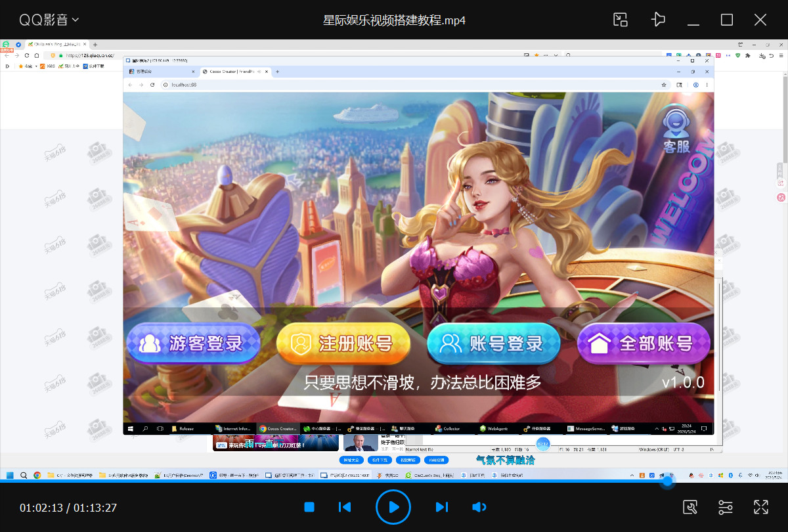Stop video playback with the square button
This screenshot has height=532, width=788.
coord(310,507)
